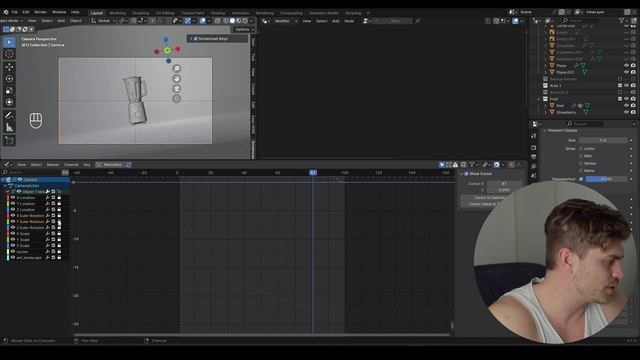Open Global transform orientation dropdown
Screen dimensions: 640x360
(x=103, y=21)
